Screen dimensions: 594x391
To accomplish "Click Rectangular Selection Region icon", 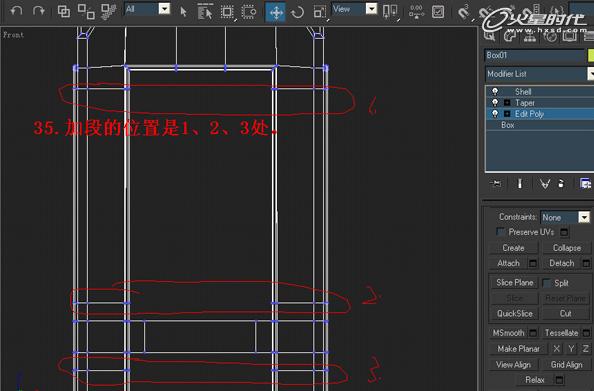I will point(227,12).
